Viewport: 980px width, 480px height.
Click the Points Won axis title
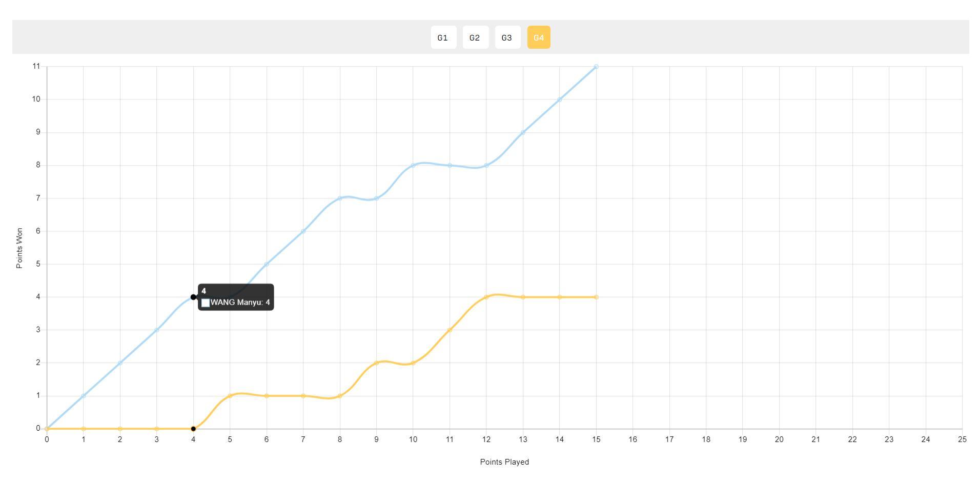pyautogui.click(x=19, y=248)
